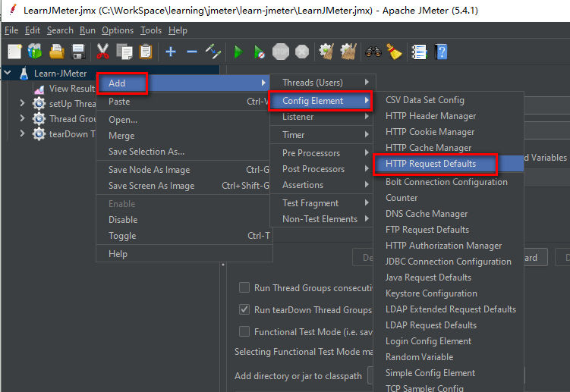
Task: Expand the setUp Thread Group node
Action: pos(23,103)
